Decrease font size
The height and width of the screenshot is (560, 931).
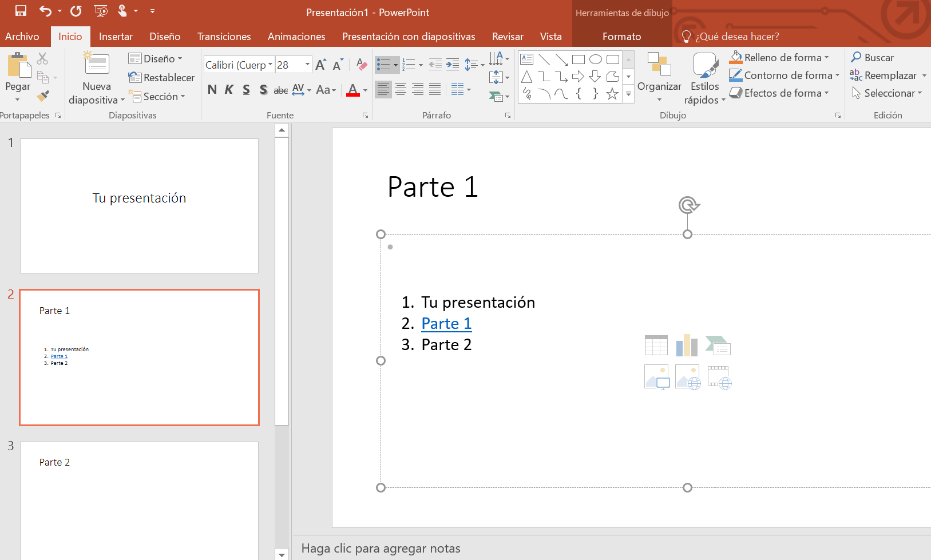(338, 65)
